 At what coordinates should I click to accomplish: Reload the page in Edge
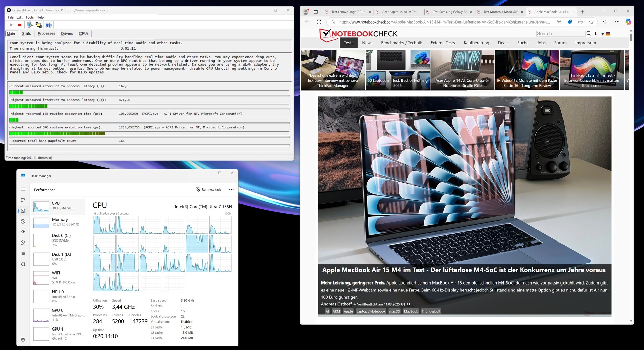tap(319, 22)
